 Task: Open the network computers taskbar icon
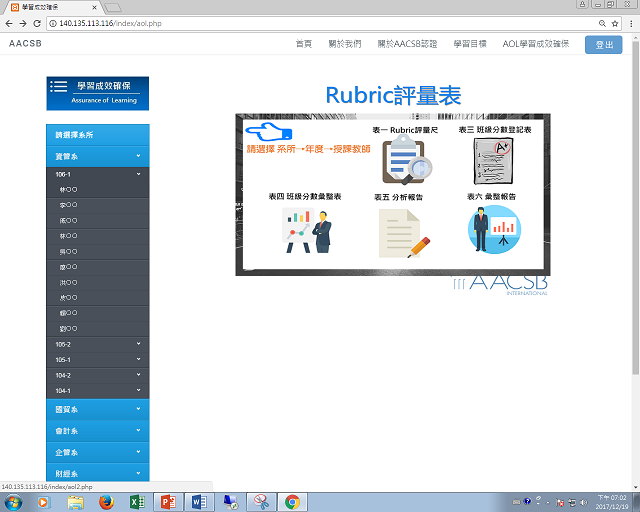230,502
